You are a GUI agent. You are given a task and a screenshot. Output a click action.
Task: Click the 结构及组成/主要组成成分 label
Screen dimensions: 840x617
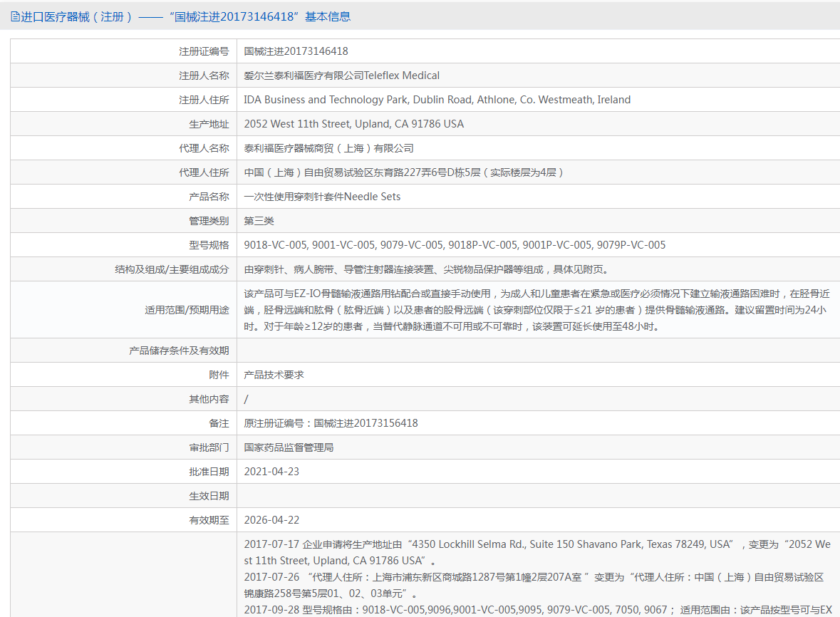point(172,269)
